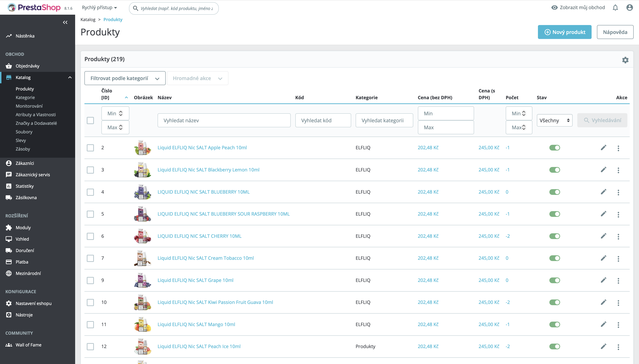Click the notifications bell icon
The height and width of the screenshot is (364, 639).
tap(615, 8)
